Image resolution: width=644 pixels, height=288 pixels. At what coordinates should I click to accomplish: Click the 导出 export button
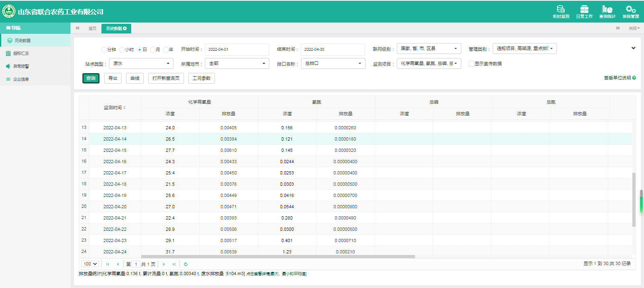[x=113, y=78]
